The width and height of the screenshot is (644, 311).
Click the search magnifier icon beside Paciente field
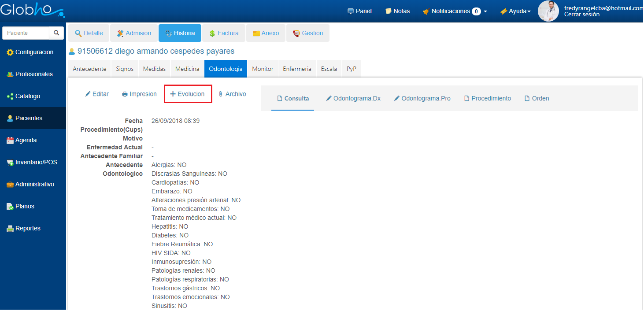point(56,33)
